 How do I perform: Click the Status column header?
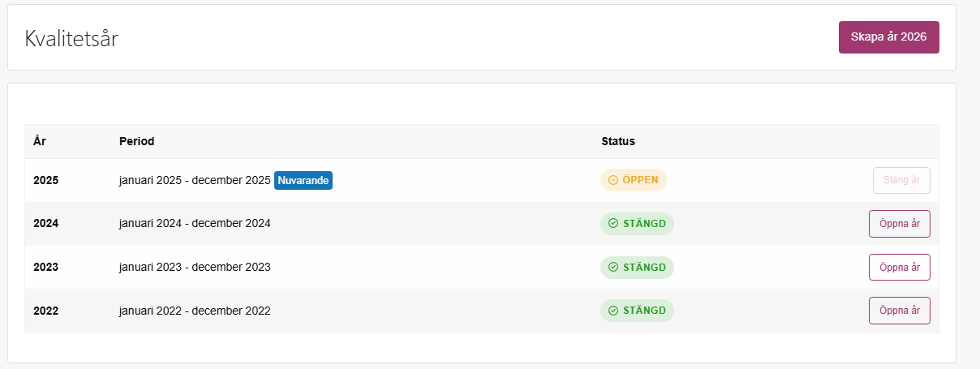point(618,141)
